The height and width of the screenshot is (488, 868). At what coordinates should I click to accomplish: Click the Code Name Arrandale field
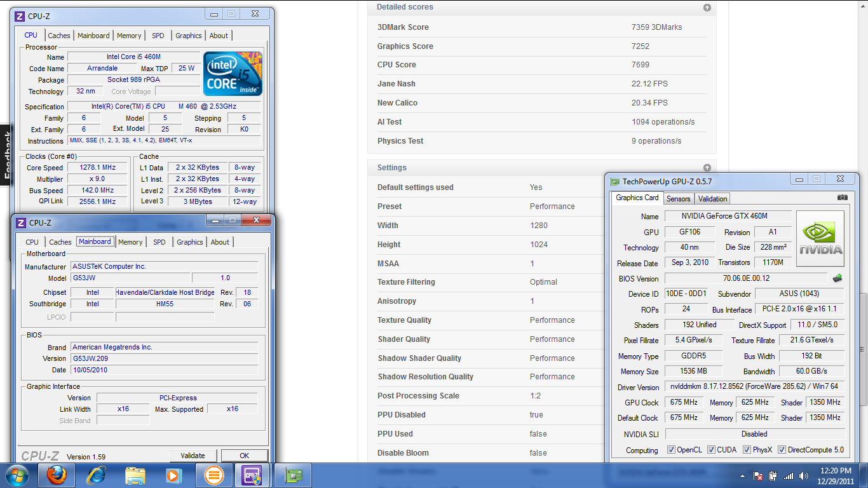point(102,69)
